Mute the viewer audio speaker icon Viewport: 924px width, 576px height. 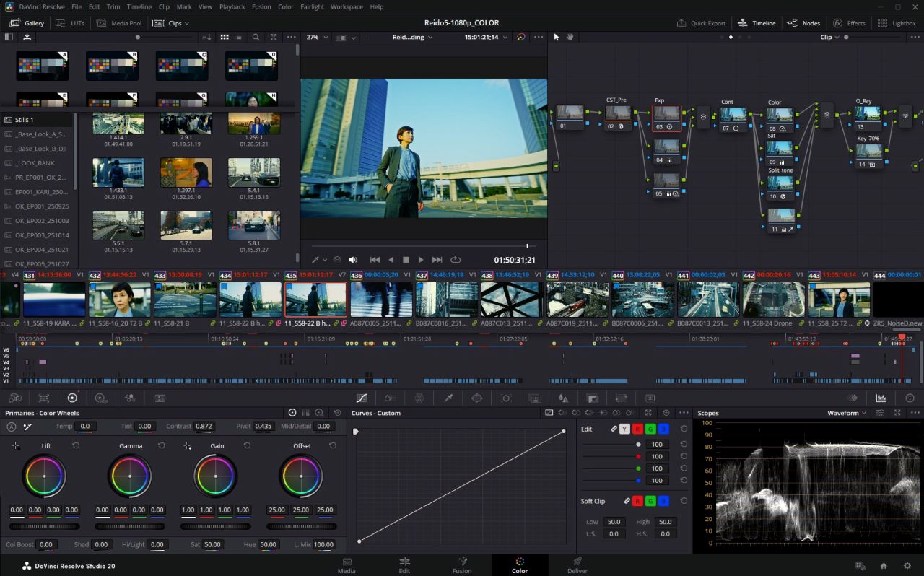353,260
